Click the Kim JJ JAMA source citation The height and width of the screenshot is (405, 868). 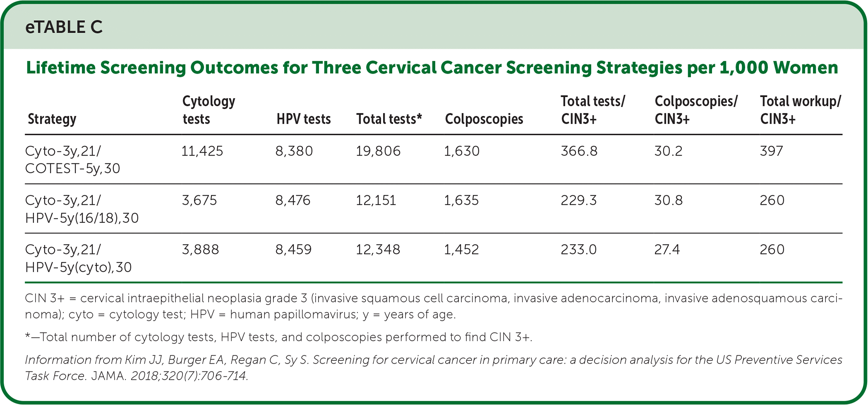[x=433, y=368]
